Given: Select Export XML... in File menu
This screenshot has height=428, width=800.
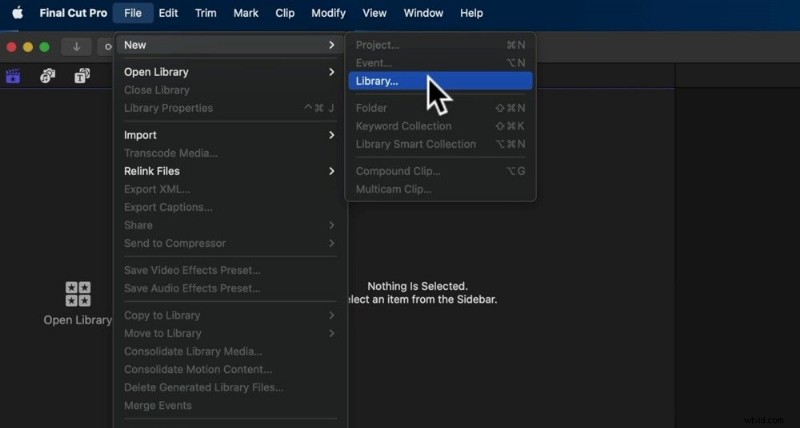Looking at the screenshot, I should [x=230, y=189].
